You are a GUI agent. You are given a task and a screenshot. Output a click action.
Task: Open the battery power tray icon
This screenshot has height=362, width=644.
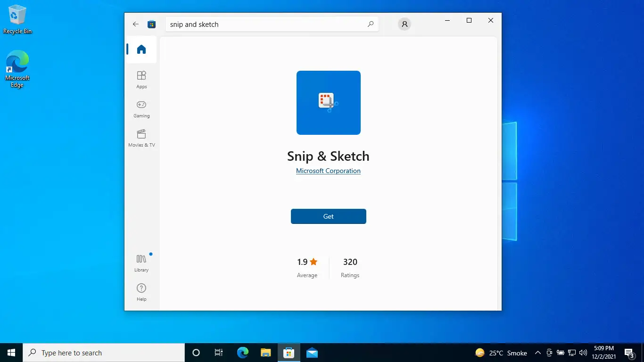[561, 353]
